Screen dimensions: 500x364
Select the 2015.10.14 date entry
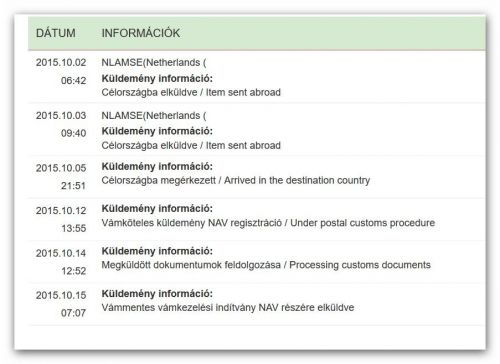click(61, 253)
